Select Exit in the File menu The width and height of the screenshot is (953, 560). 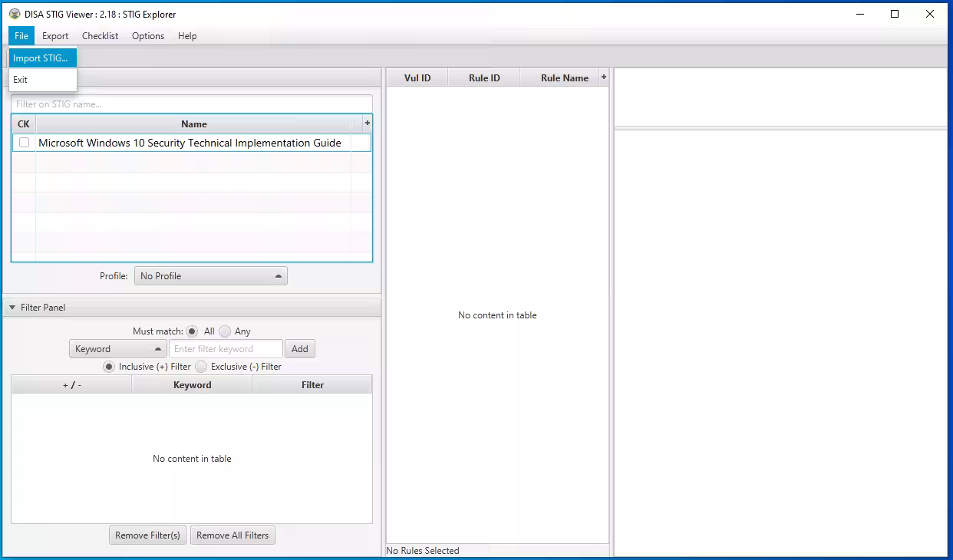[x=21, y=80]
